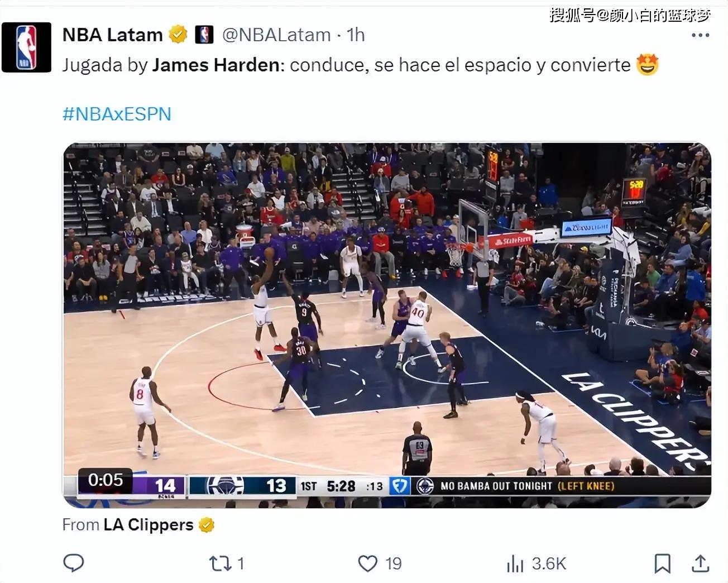Open the NBA Latam display name

pos(112,35)
